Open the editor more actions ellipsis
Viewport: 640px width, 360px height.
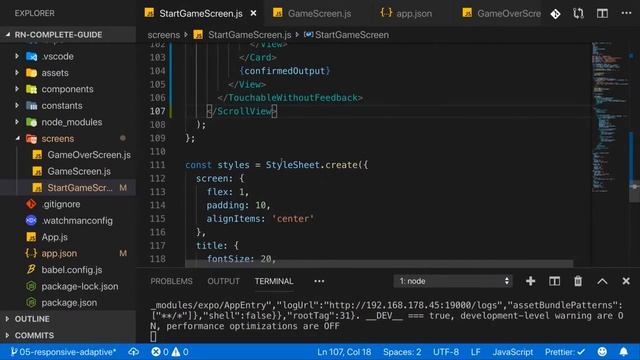[626, 13]
